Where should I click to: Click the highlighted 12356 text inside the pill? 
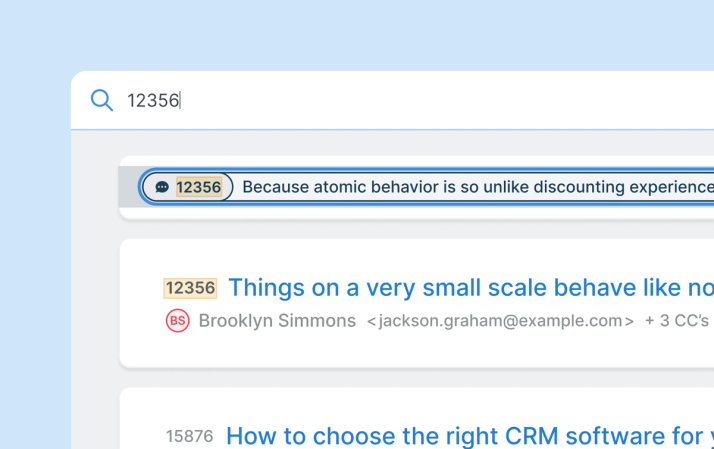point(199,187)
